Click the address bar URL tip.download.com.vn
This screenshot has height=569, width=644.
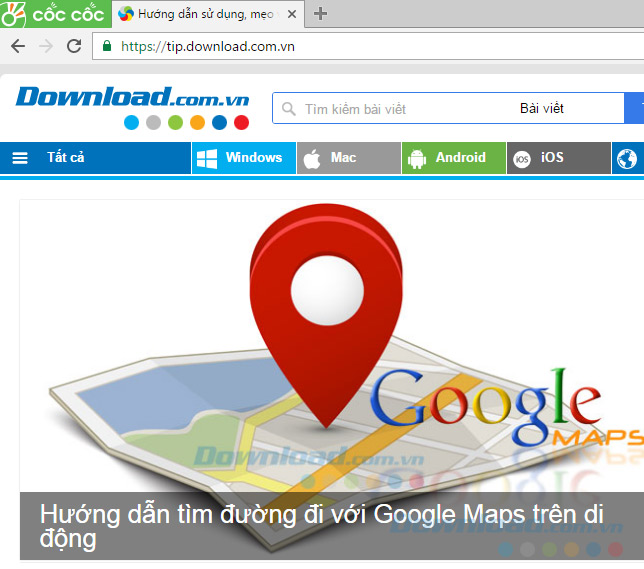pyautogui.click(x=208, y=46)
